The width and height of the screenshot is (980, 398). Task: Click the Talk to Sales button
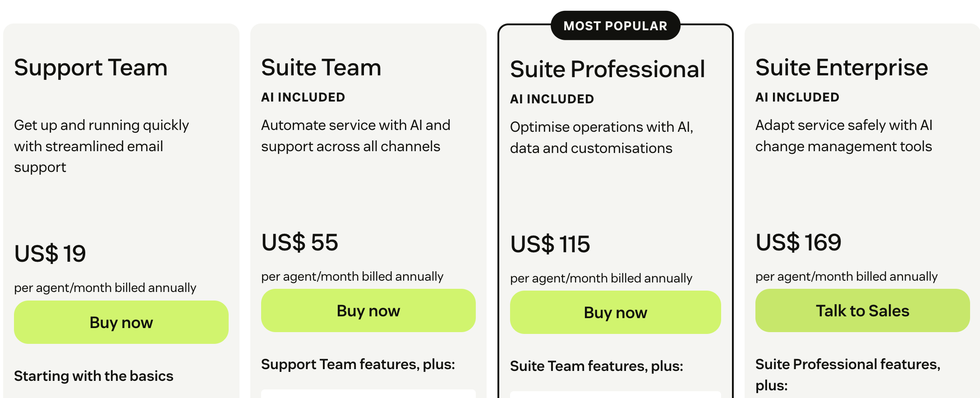(x=862, y=310)
